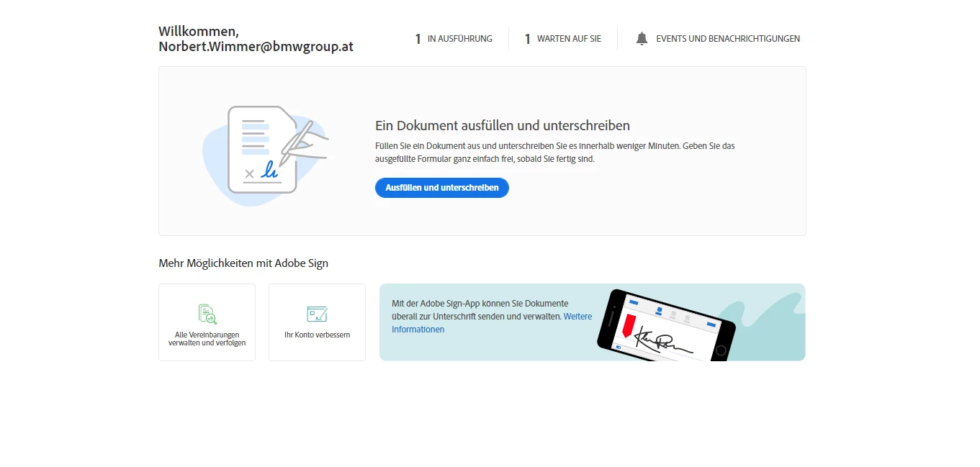Click the welcome text with email address
Viewport: 980px width, 467px height.
(x=256, y=39)
